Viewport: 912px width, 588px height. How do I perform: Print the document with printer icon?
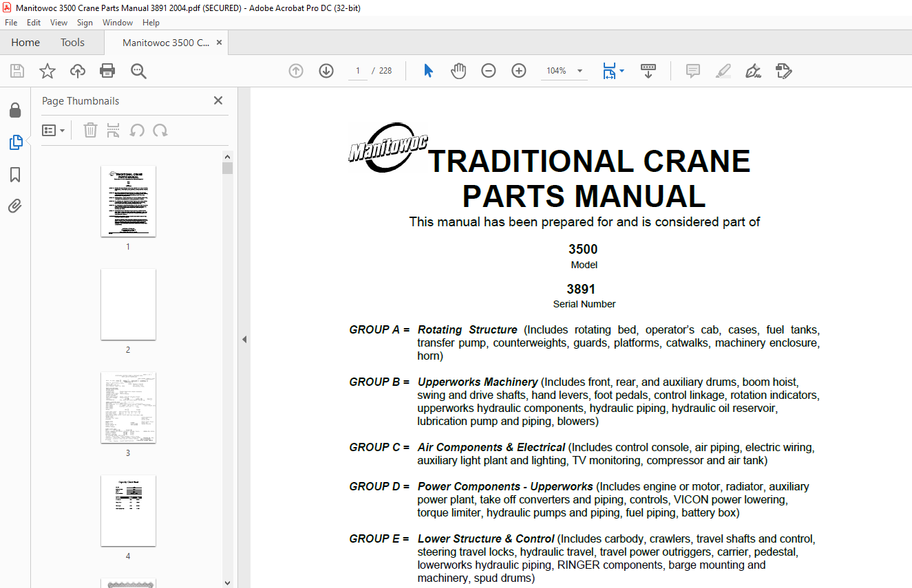107,71
